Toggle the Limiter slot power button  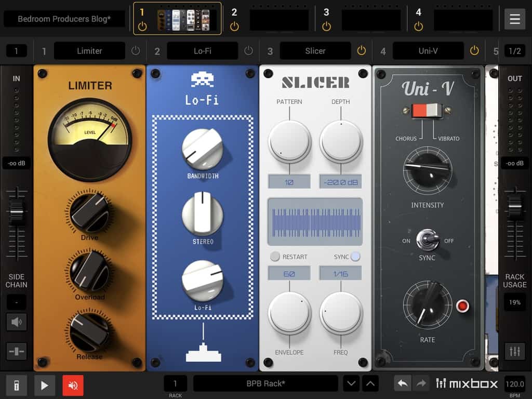pos(136,51)
